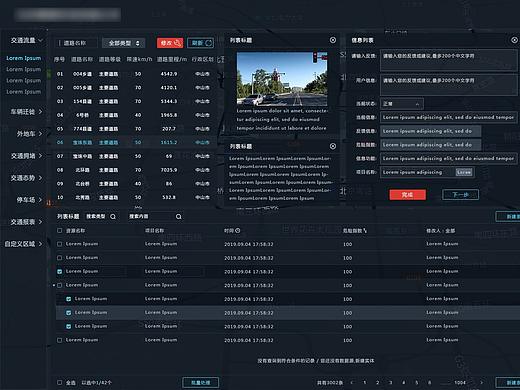Click the 道路名称 search field
Screen dimensions: 520x390
[76, 43]
